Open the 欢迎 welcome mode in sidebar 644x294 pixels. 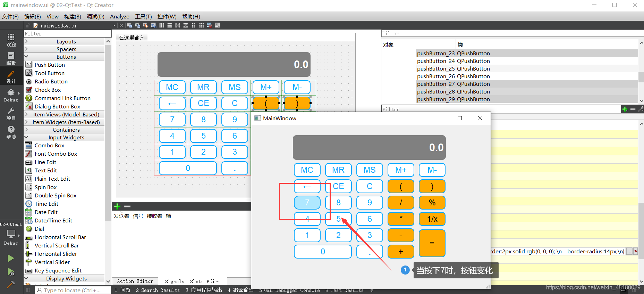click(x=11, y=40)
